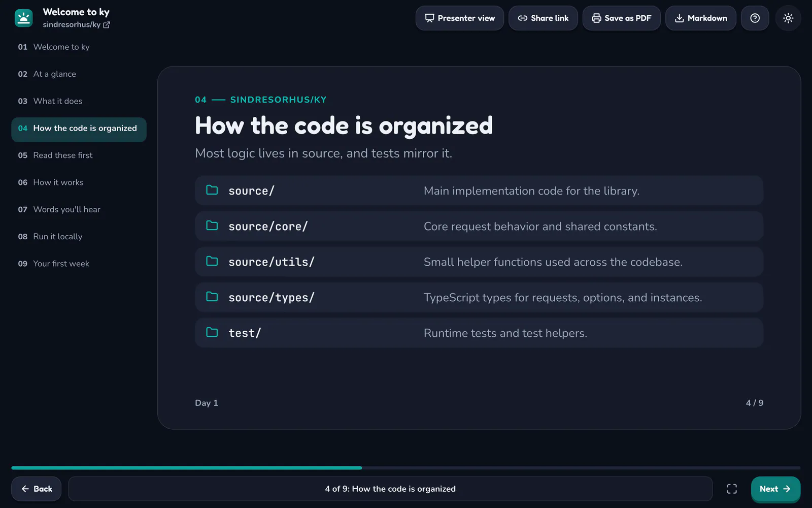812x508 pixels.
Task: Toggle the light/dark theme sun icon
Action: point(788,18)
